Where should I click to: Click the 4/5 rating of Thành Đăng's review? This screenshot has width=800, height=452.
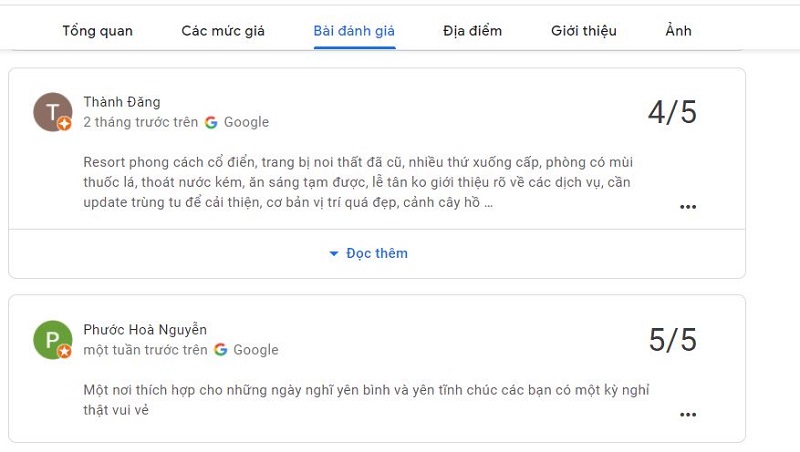(672, 112)
